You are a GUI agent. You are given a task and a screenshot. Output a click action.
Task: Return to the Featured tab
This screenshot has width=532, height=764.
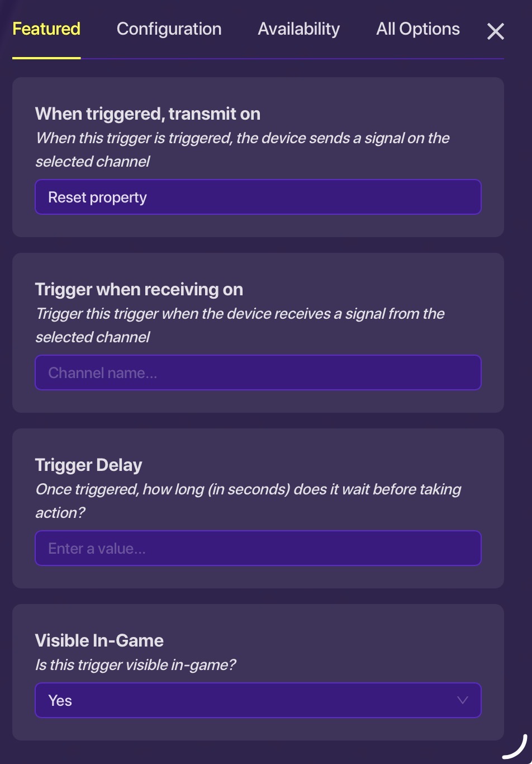pos(46,29)
